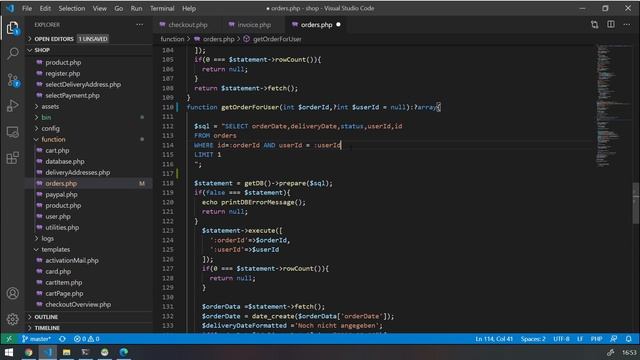
Task: Open the Search view in activity bar
Action: point(13,53)
